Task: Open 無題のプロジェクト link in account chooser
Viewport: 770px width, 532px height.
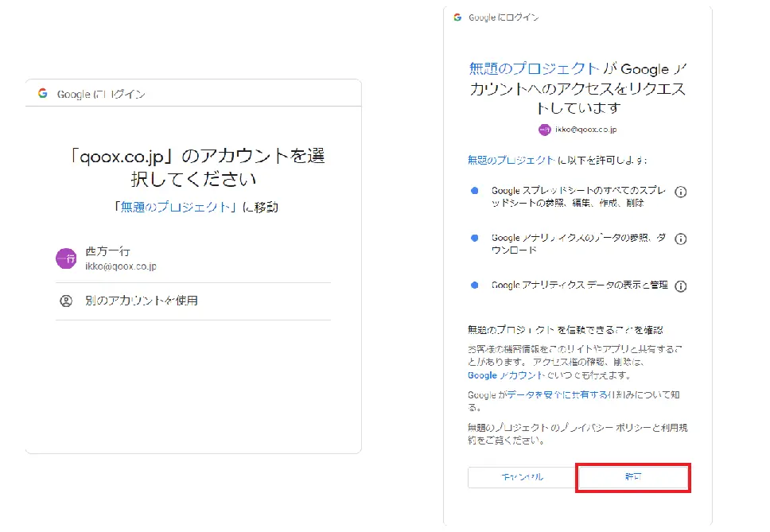Action: click(175, 207)
